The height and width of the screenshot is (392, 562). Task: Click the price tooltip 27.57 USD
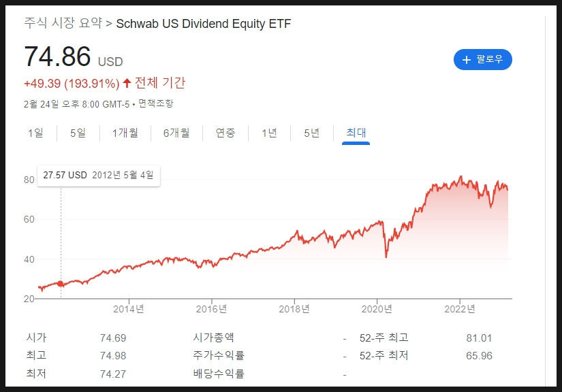pos(65,175)
